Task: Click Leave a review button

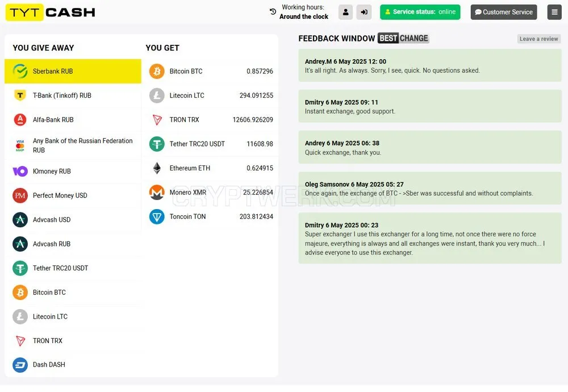Action: click(x=538, y=39)
